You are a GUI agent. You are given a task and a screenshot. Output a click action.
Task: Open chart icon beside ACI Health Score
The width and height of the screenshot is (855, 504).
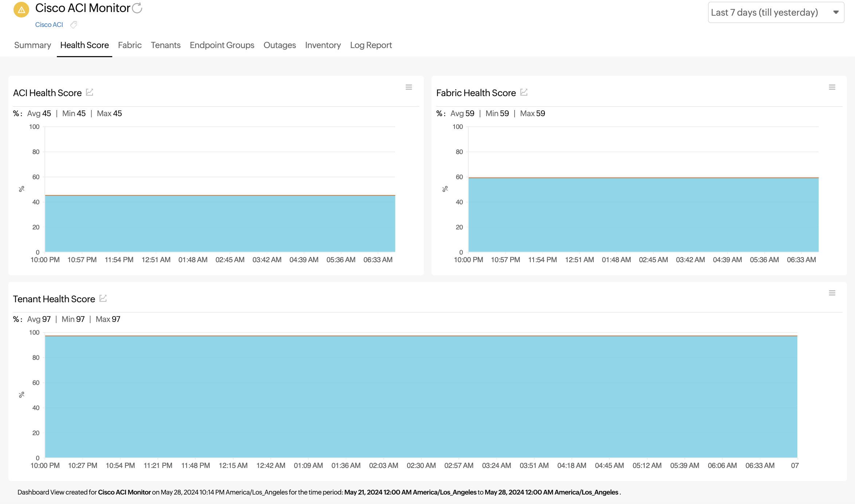pos(90,92)
